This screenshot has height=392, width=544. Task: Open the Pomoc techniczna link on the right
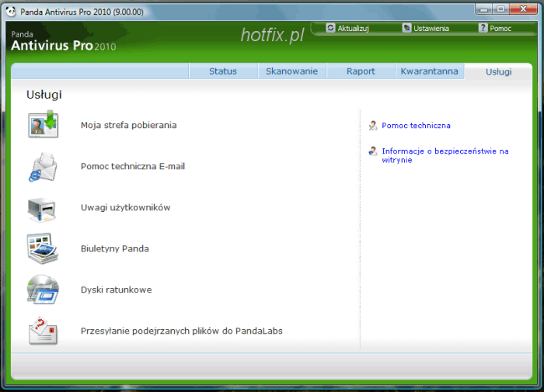tap(416, 126)
